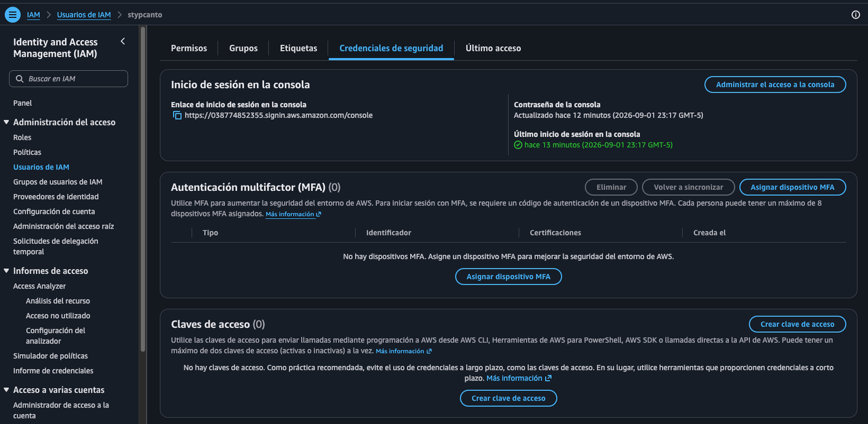Click the Eliminar MFA button
The height and width of the screenshot is (424, 868).
[611, 187]
